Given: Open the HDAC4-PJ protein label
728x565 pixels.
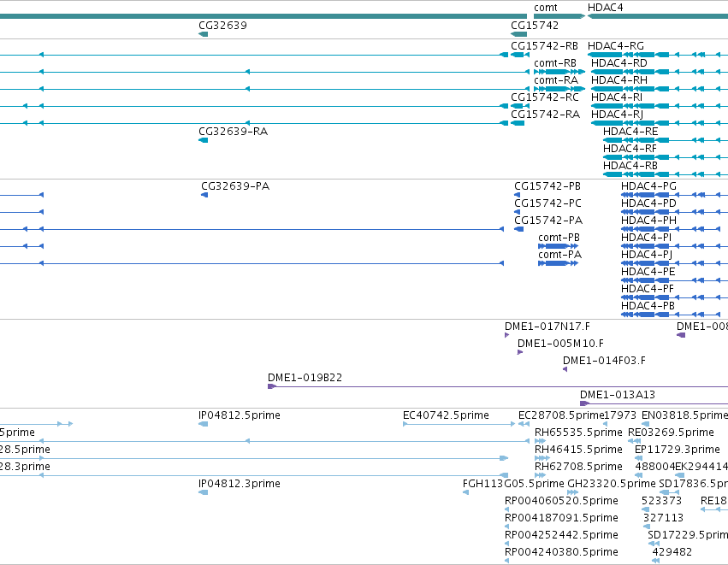Looking at the screenshot, I should click(647, 255).
